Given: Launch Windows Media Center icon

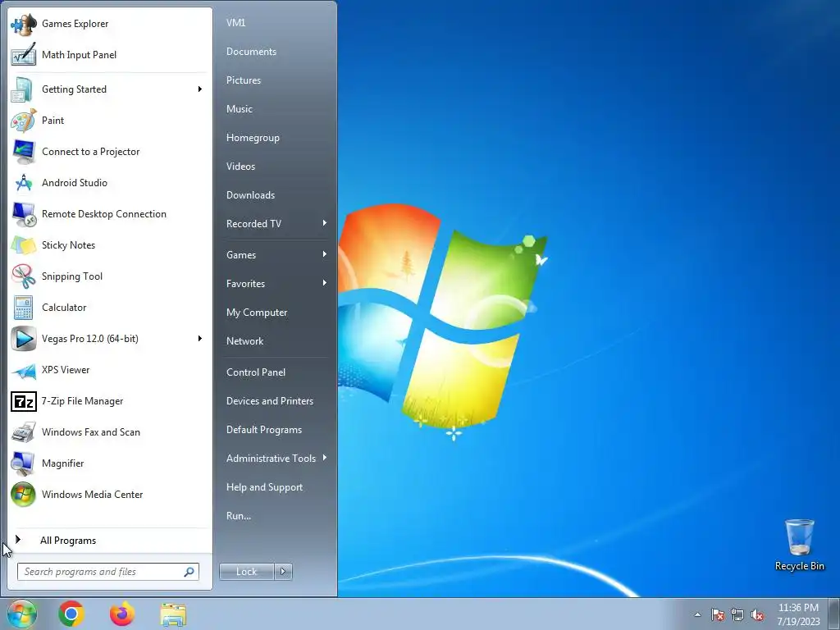Looking at the screenshot, I should point(24,495).
